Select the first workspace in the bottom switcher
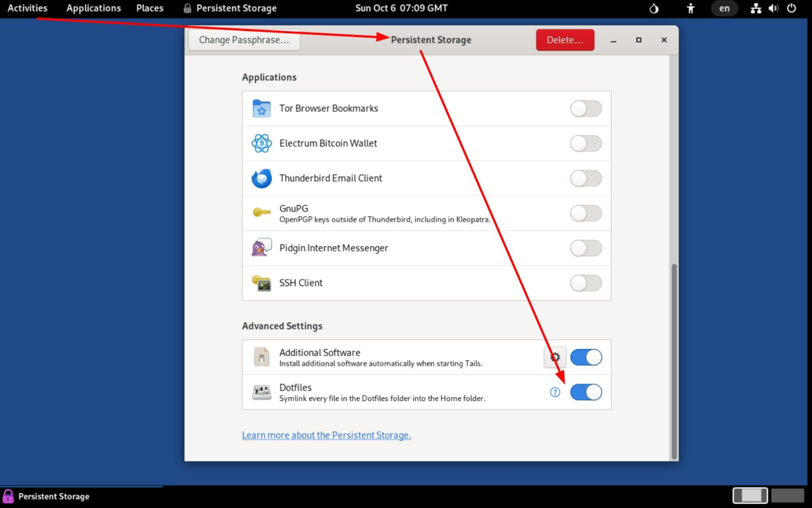812x508 pixels. pyautogui.click(x=750, y=496)
